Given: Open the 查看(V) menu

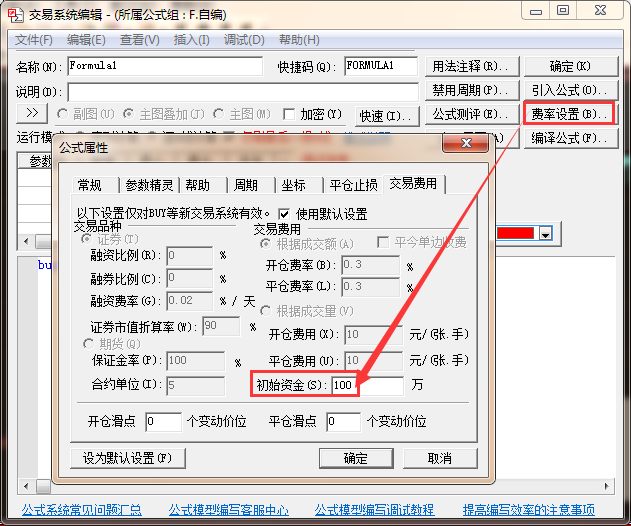Looking at the screenshot, I should point(140,40).
